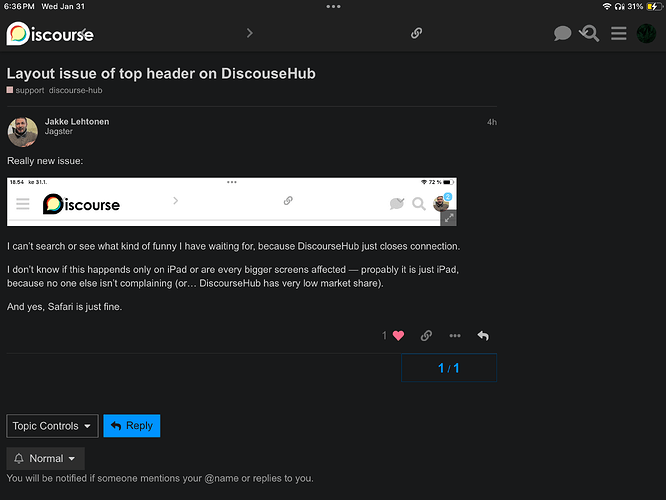Screen dimensions: 666x500
Task: Open the Discourse logo home link
Action: click(x=50, y=34)
